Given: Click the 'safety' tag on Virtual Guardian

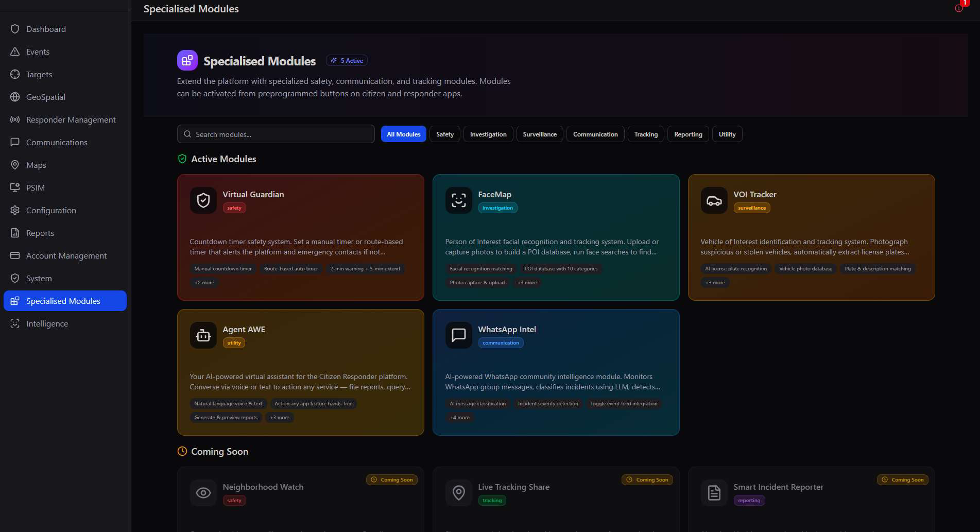Looking at the screenshot, I should coord(234,208).
